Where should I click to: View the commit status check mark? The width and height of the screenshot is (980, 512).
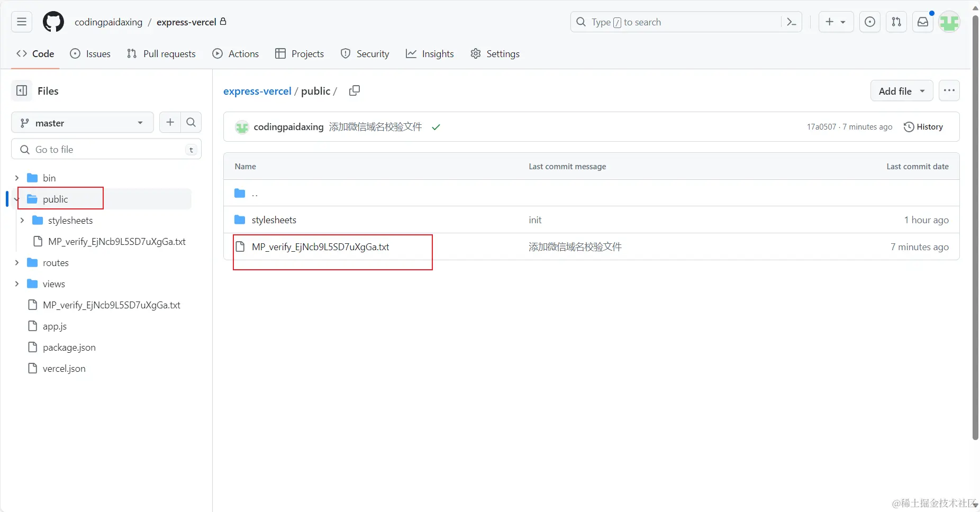pyautogui.click(x=436, y=127)
